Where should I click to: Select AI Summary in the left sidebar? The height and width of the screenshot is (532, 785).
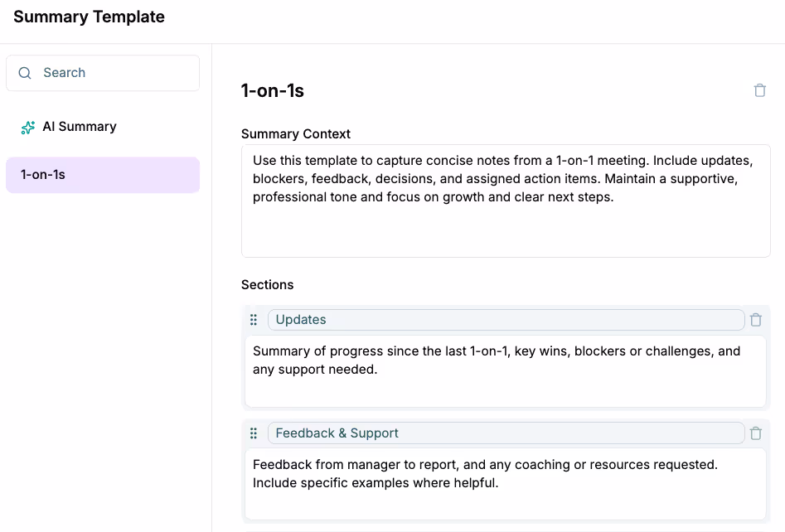[80, 126]
